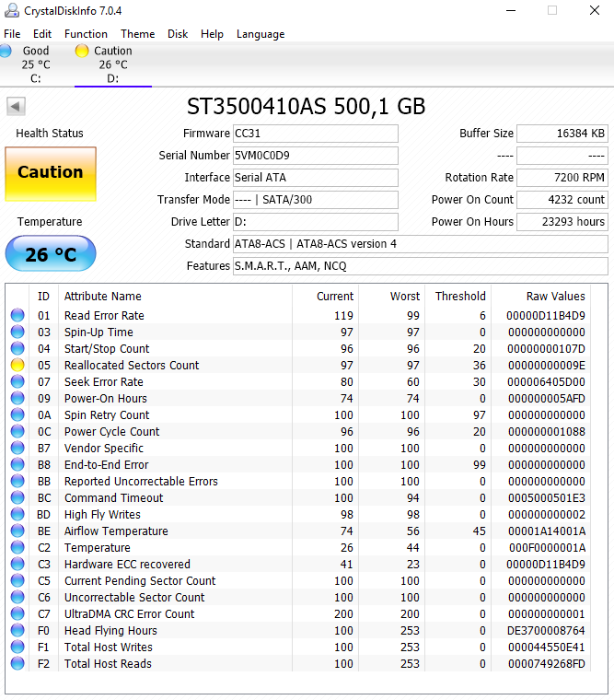This screenshot has height=700, width=614.
Task: Select the Seek Error Rate attribute name
Action: pyautogui.click(x=103, y=381)
